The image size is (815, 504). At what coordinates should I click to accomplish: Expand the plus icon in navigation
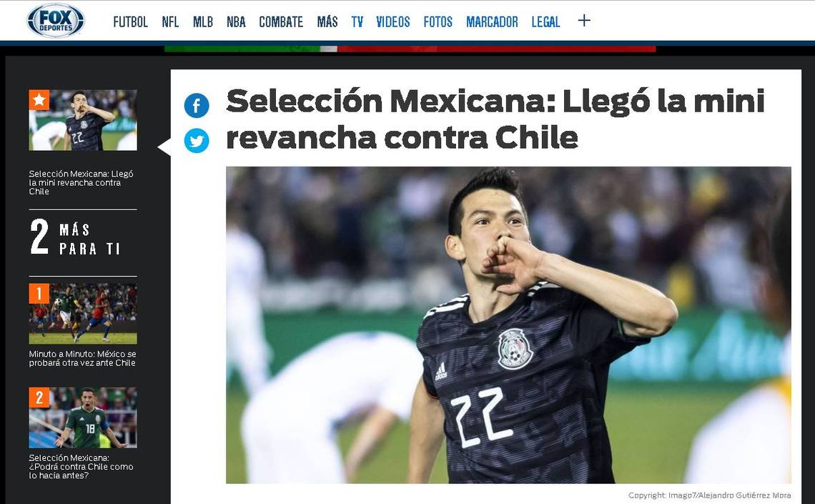click(584, 21)
